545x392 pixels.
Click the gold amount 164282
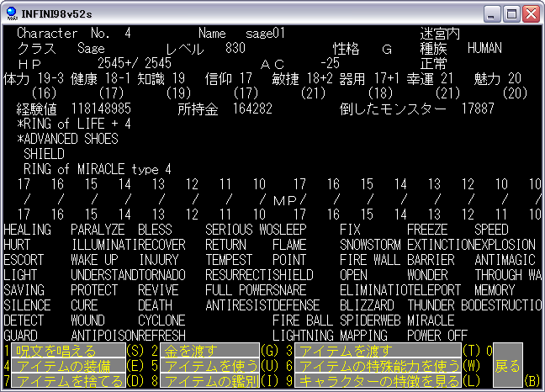[252, 109]
